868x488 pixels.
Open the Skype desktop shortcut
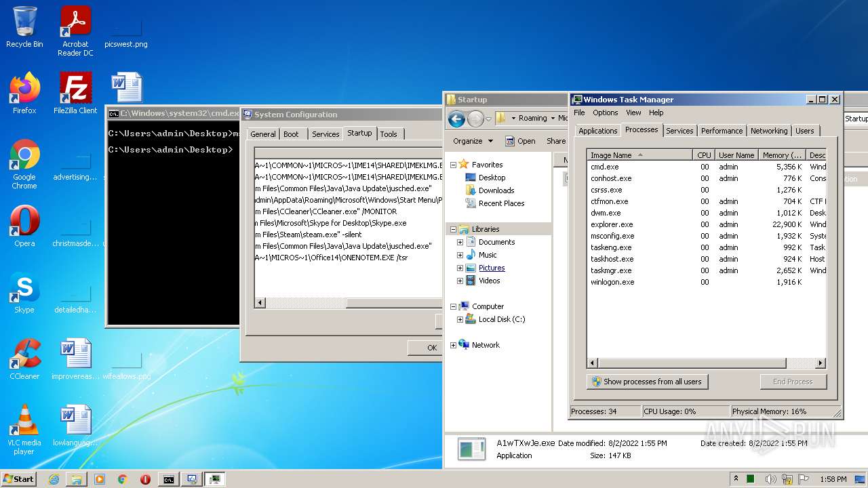coord(24,293)
